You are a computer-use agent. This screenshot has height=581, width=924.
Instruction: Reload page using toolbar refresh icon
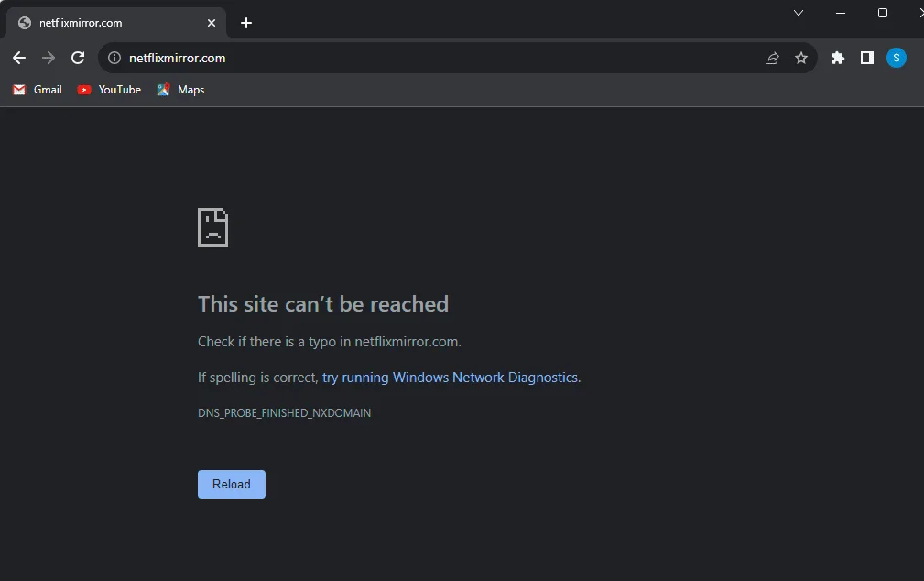coord(78,58)
